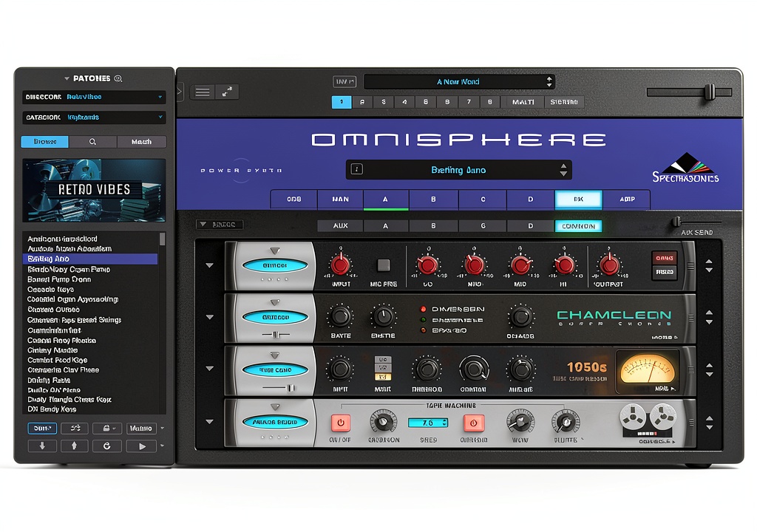
Task: Switch to the highlighted FX page tab
Action: [578, 199]
